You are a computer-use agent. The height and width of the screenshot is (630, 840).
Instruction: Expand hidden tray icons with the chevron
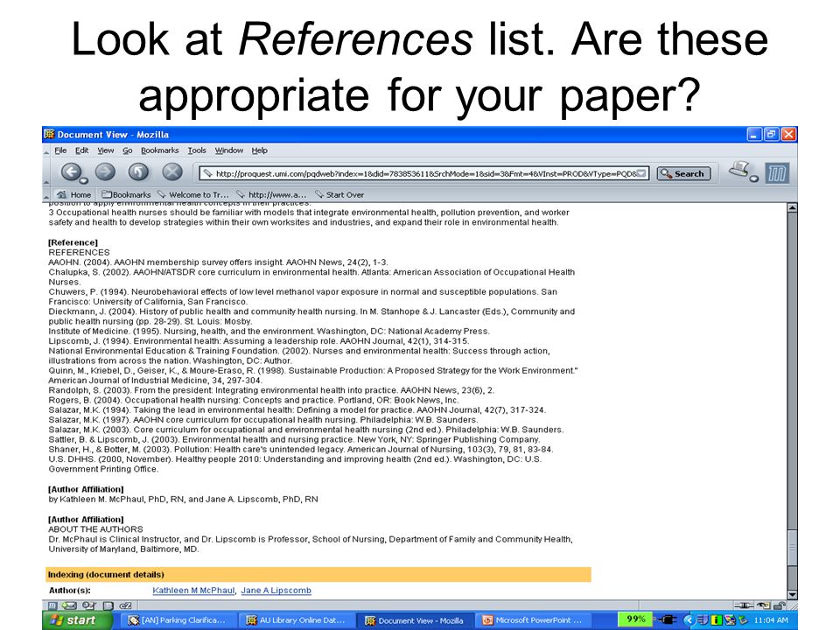[689, 620]
